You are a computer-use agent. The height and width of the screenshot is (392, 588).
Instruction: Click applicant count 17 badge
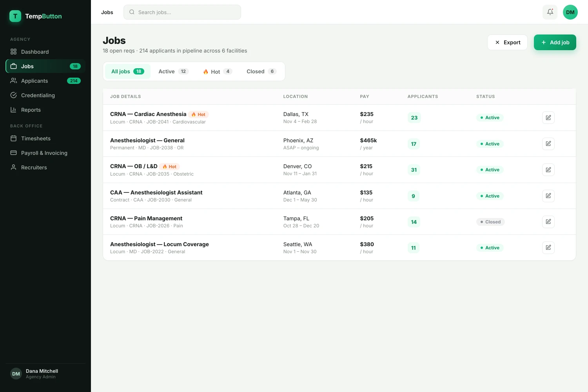(x=414, y=144)
